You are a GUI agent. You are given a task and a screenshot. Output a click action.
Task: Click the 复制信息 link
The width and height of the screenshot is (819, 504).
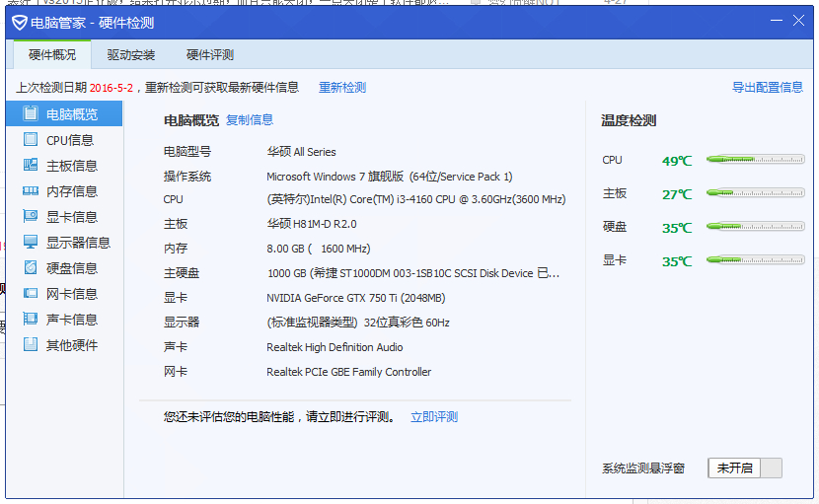pyautogui.click(x=249, y=120)
